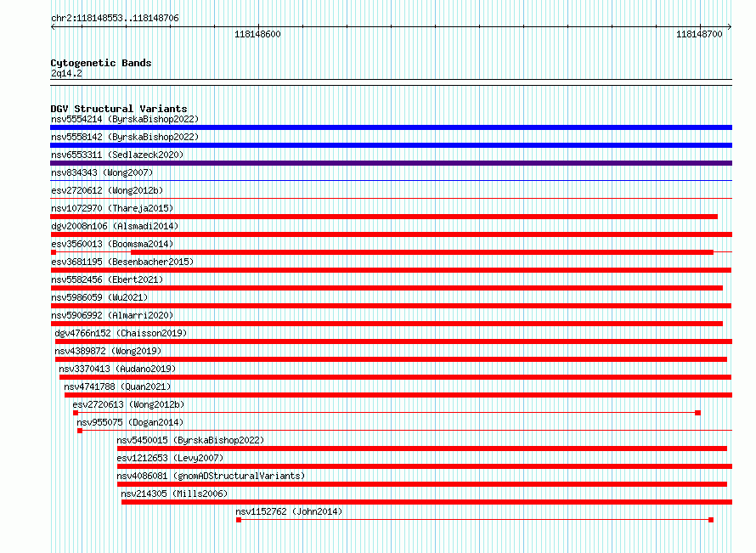Click the red bar of dgv2008n106

(x=391, y=234)
